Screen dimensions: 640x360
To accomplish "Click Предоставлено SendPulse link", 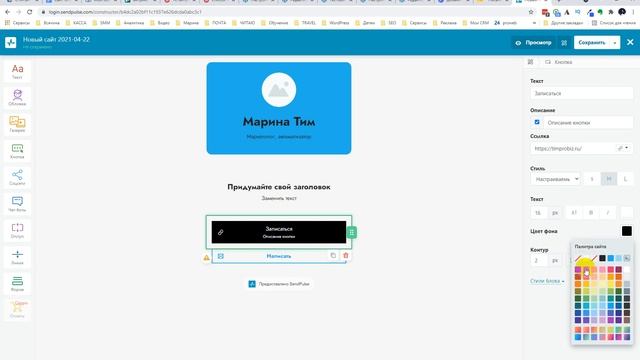I will coord(279,284).
